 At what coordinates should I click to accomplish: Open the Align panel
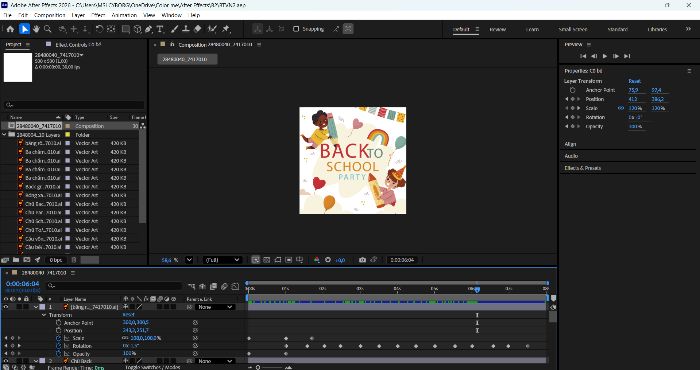[570, 144]
